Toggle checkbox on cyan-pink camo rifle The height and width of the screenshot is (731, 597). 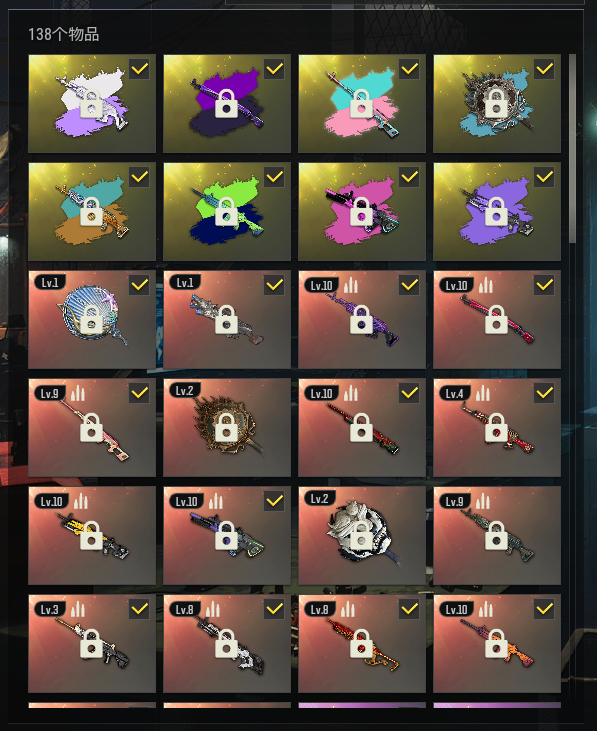pos(409,69)
